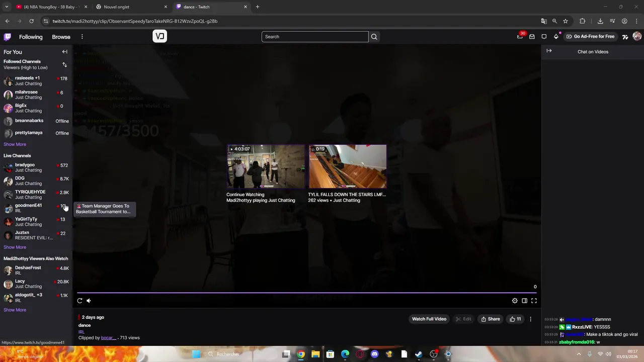Image resolution: width=644 pixels, height=362 pixels.
Task: Click Go Ad-Free for Free button
Action: 591,37
